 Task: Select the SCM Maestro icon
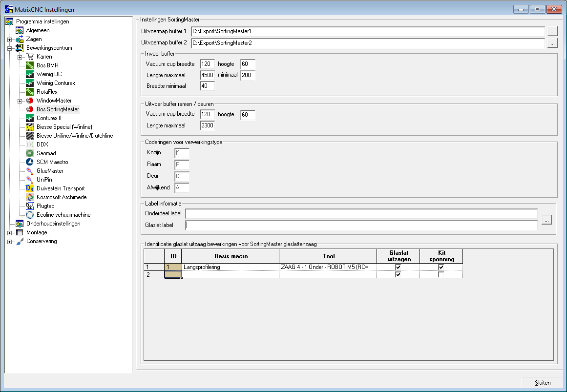tap(30, 162)
